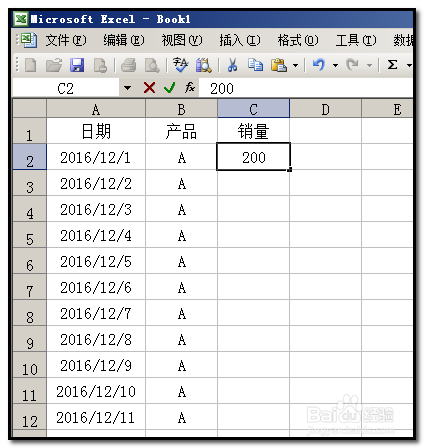The width and height of the screenshot is (424, 448).
Task: Expand the Paste options dropdown arrow
Action: 295,65
